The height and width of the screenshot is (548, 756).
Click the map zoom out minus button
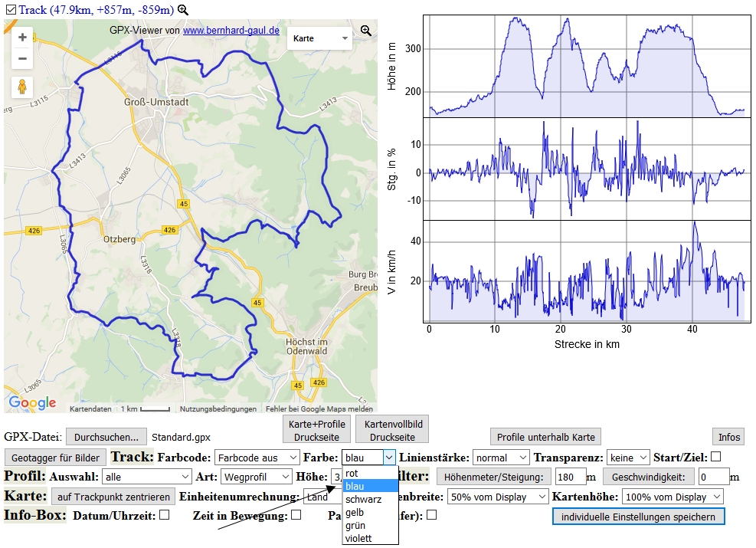click(x=22, y=58)
